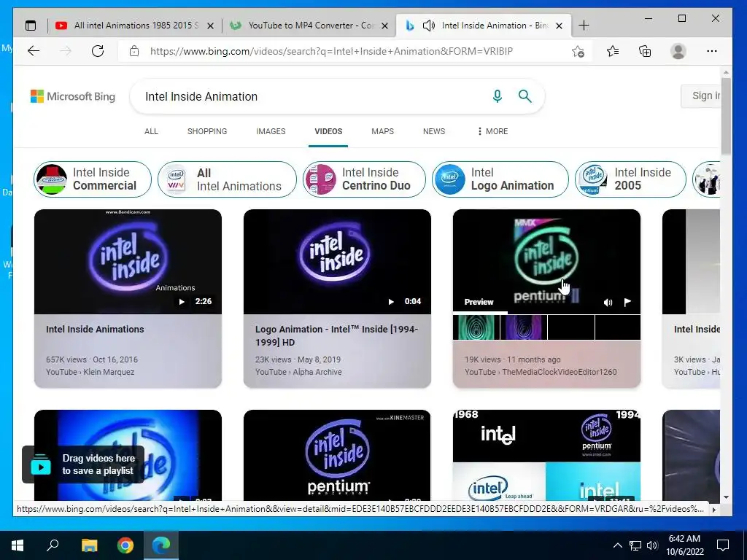Image resolution: width=747 pixels, height=560 pixels.
Task: Select the purple second preview frame thumbnail
Action: [x=524, y=327]
